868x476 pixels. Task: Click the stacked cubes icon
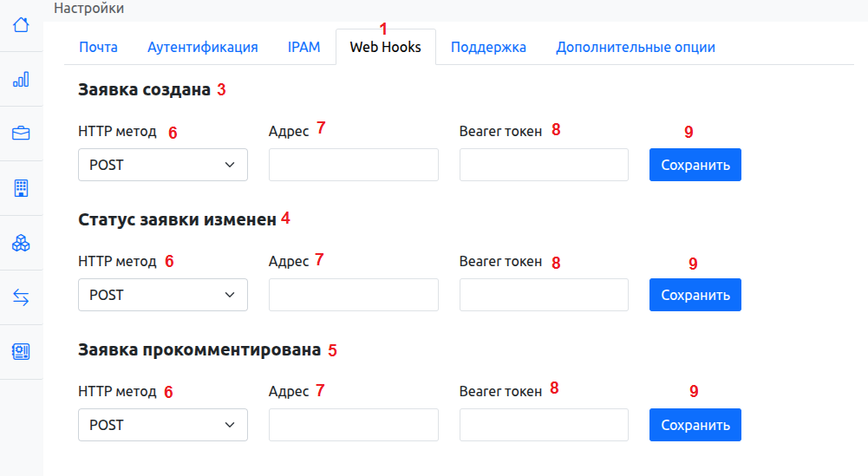(21, 244)
